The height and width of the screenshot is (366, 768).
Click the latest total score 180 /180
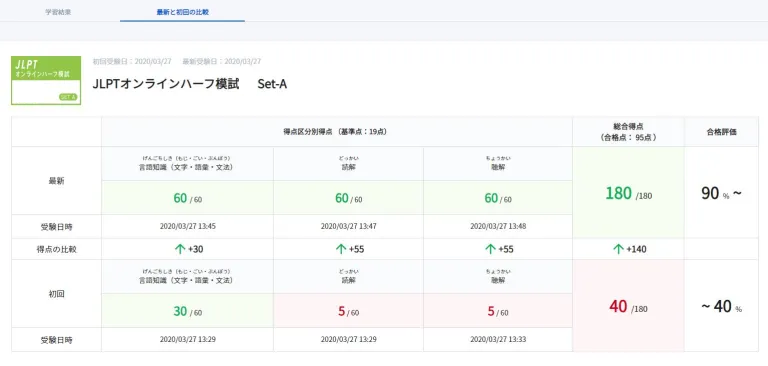pos(628,194)
